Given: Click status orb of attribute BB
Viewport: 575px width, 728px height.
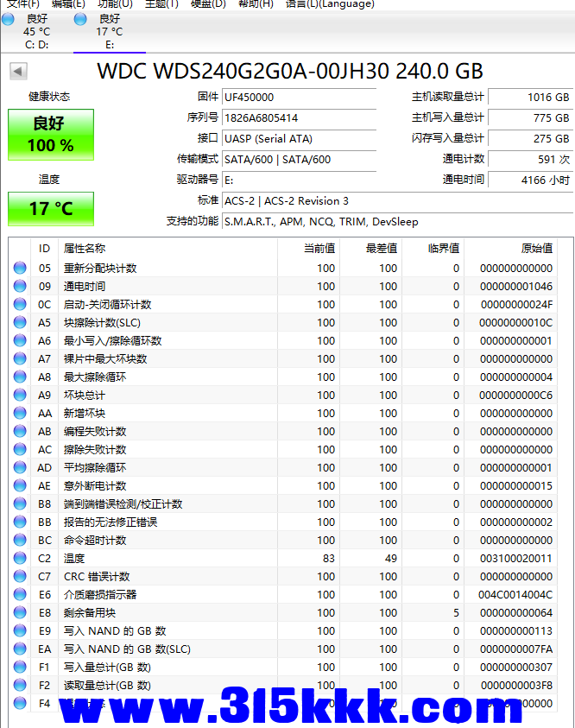Looking at the screenshot, I should [20, 522].
